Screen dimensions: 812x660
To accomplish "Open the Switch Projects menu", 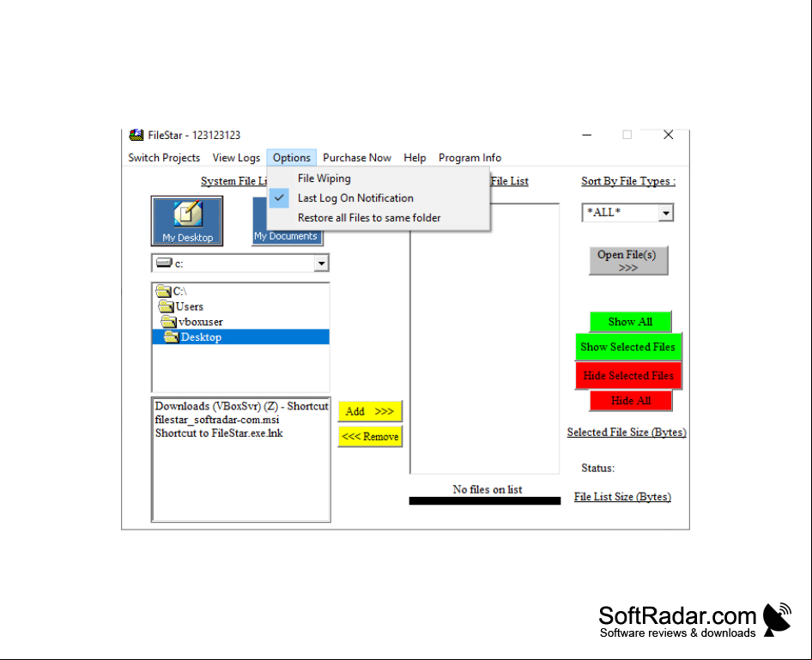I will pyautogui.click(x=164, y=157).
